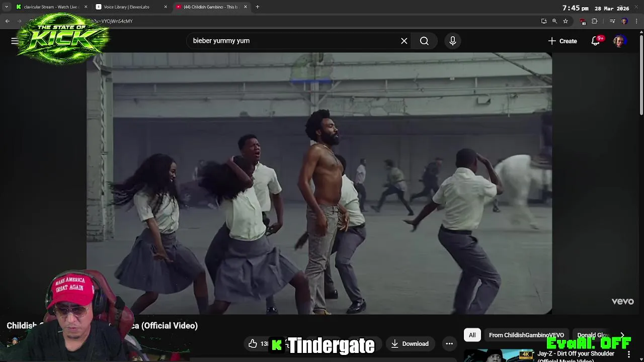Viewport: 644px width, 362px height.
Task: Open the three-dot more actions menu
Action: click(449, 344)
